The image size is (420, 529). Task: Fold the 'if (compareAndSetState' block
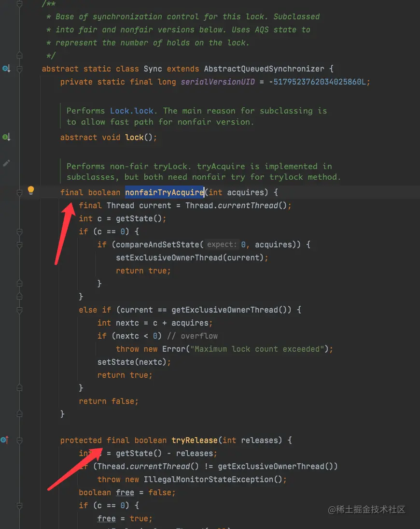tap(19, 244)
